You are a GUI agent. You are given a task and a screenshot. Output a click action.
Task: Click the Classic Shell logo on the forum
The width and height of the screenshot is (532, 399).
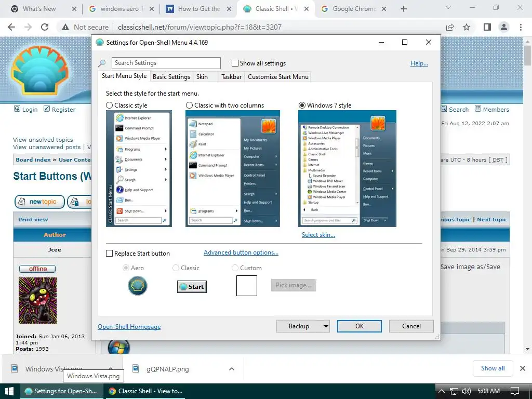click(40, 70)
